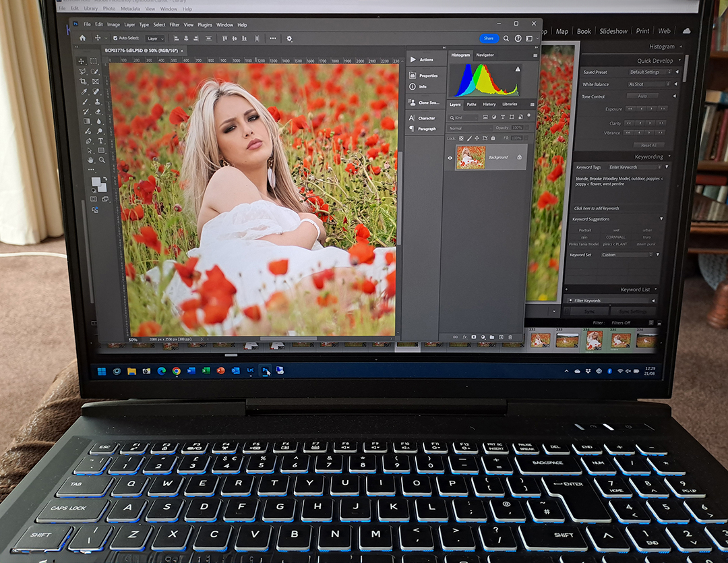Select the Pen tool
Image resolution: width=728 pixels, height=563 pixels.
(x=88, y=141)
